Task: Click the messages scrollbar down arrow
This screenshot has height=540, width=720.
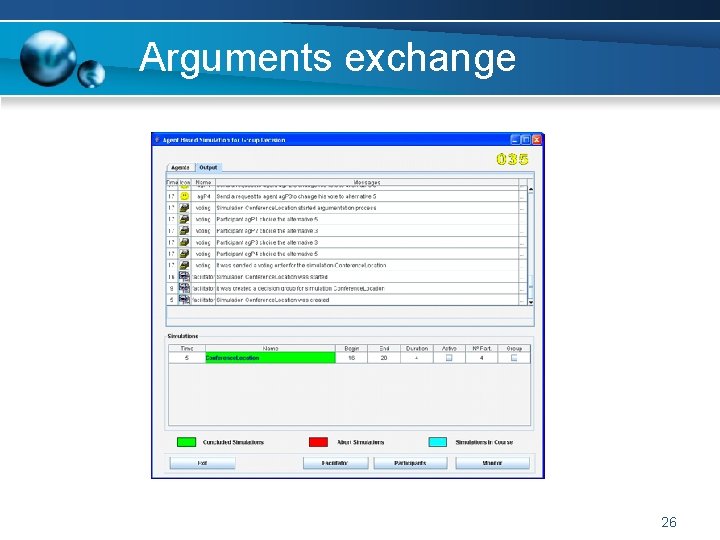Action: (x=531, y=302)
